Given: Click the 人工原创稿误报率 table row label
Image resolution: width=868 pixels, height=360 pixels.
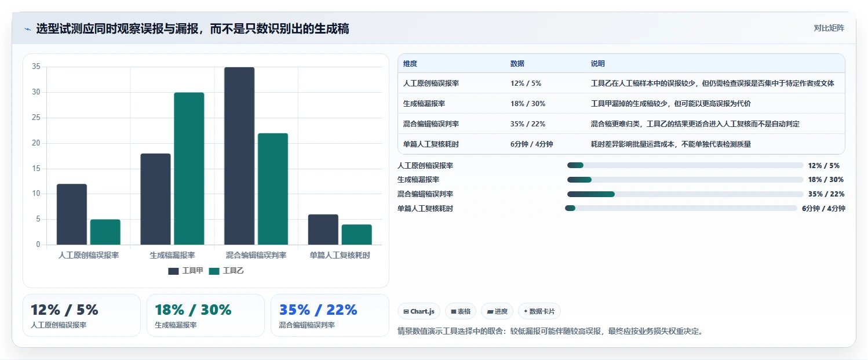Looking at the screenshot, I should coord(431,83).
